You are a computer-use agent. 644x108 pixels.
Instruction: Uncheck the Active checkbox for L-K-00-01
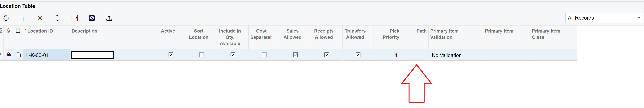click(x=171, y=55)
